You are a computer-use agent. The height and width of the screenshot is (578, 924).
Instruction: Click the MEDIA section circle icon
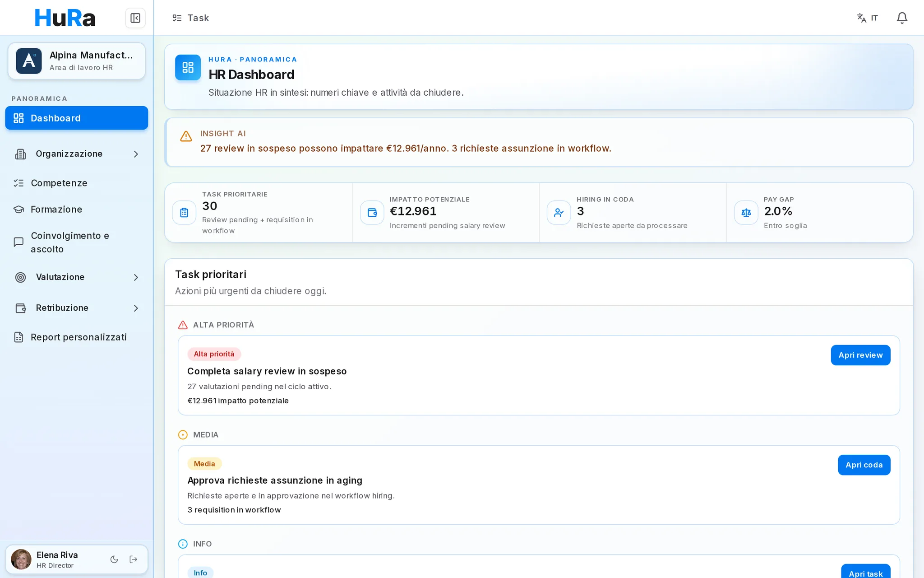(x=183, y=435)
